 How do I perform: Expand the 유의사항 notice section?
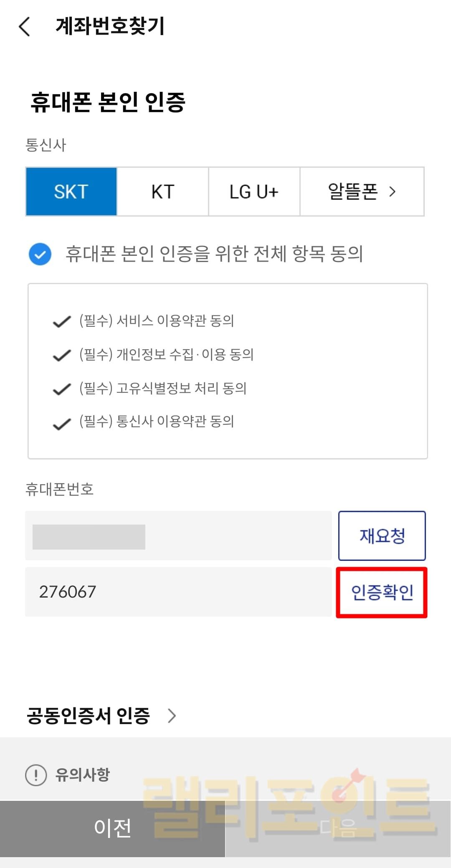tap(83, 775)
